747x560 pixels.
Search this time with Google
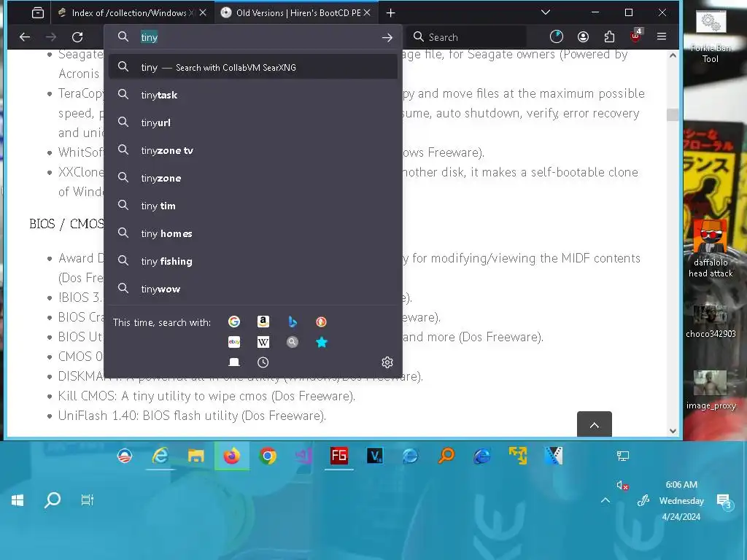click(234, 322)
